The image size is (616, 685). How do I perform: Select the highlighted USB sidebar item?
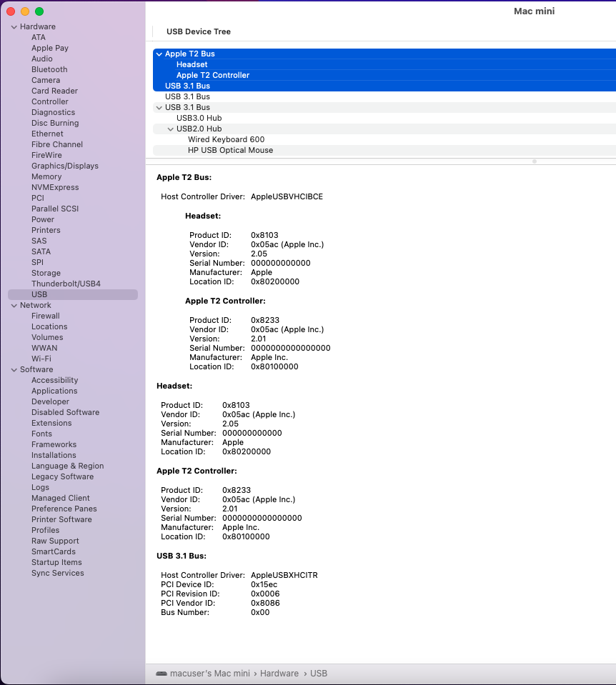tap(73, 294)
